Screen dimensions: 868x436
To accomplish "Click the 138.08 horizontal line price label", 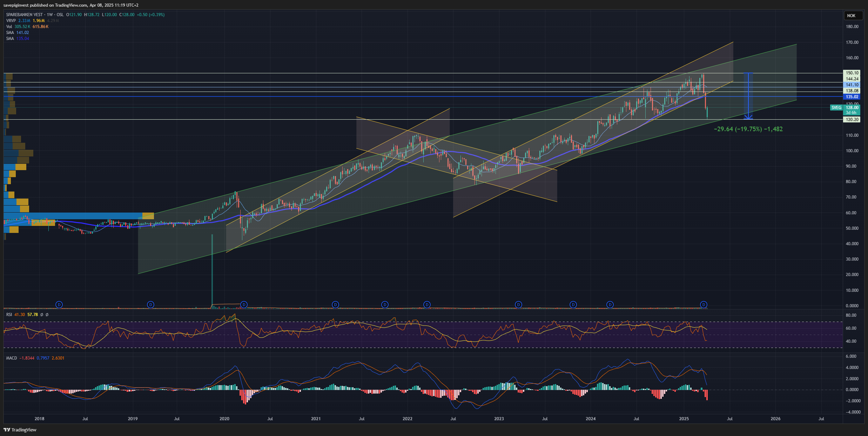I will pyautogui.click(x=851, y=91).
